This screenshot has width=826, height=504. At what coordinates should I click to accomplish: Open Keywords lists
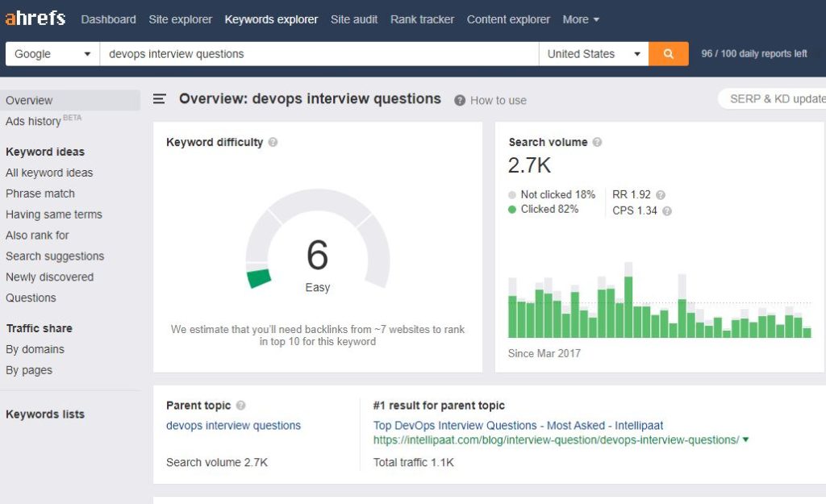45,414
